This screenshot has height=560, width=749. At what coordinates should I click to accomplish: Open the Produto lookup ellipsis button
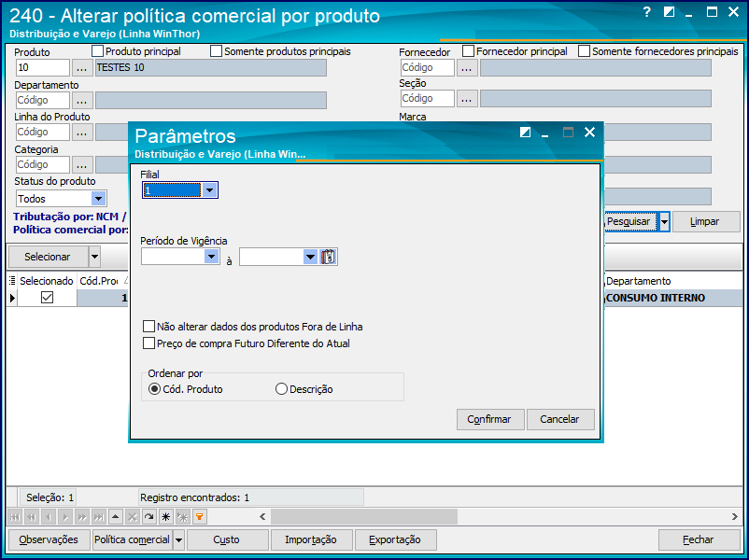[x=82, y=68]
